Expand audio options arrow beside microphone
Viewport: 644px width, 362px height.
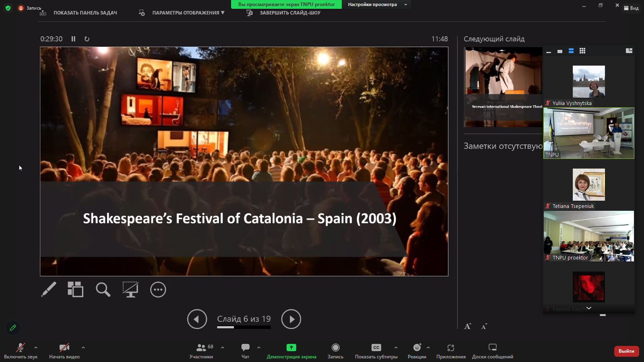pos(36,348)
